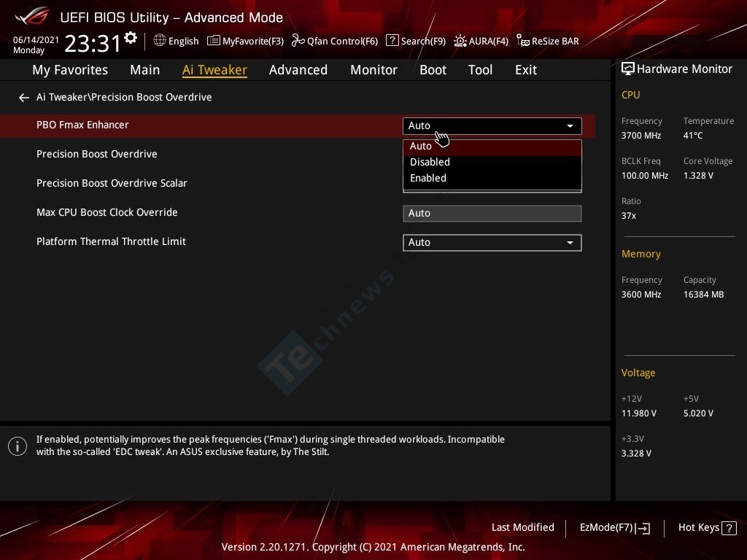Image resolution: width=747 pixels, height=560 pixels.
Task: Click the ReSize BAR icon
Action: click(522, 41)
